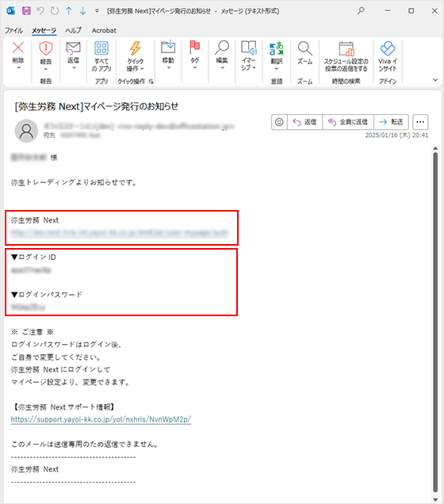Click the line 弥生トレーディングよりお知らせです。
Screen dimensions: 444x504
75,182
